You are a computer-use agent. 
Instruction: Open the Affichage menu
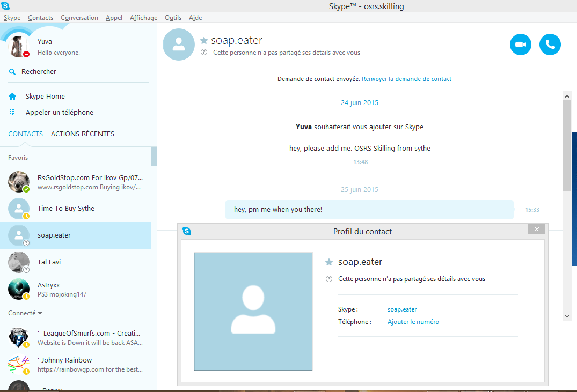coord(143,18)
